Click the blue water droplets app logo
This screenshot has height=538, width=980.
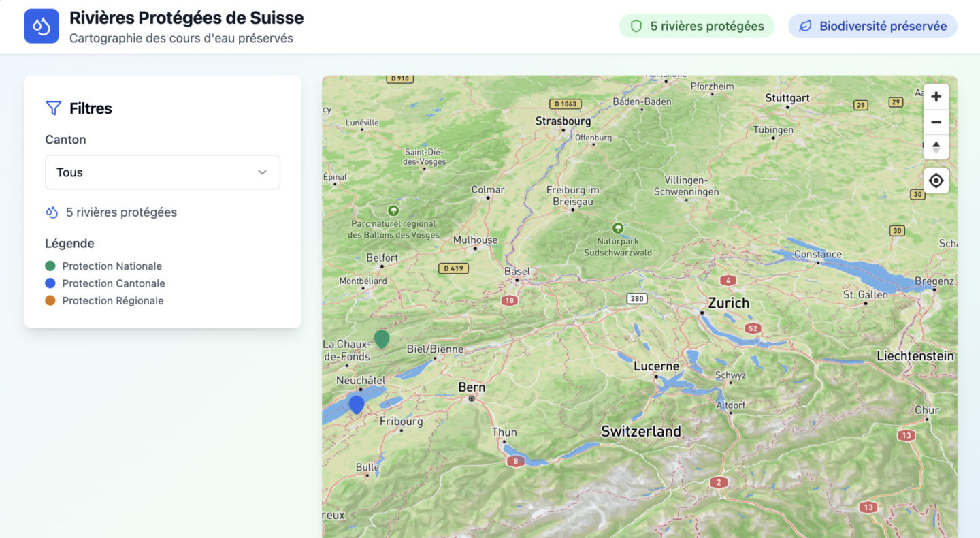pyautogui.click(x=42, y=26)
